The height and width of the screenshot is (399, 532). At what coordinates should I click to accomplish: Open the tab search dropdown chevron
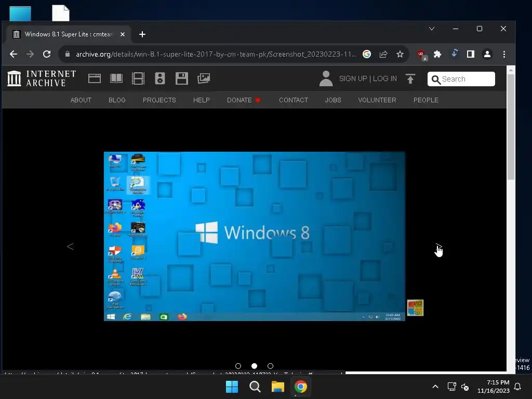tap(432, 29)
